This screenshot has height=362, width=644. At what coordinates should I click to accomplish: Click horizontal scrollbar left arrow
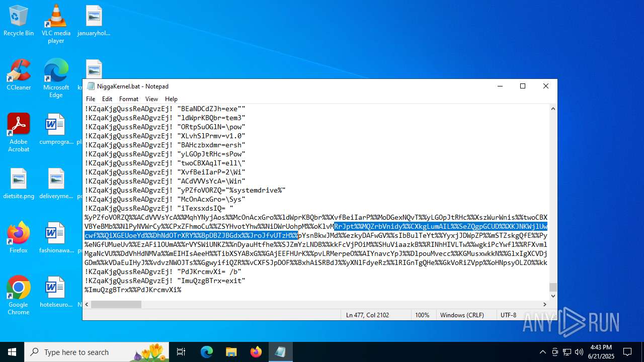87,304
